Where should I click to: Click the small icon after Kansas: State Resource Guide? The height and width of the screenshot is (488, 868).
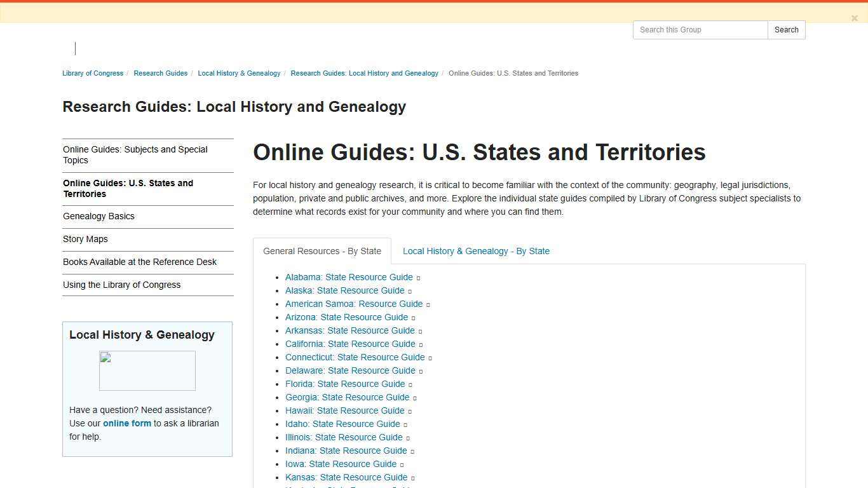(413, 478)
